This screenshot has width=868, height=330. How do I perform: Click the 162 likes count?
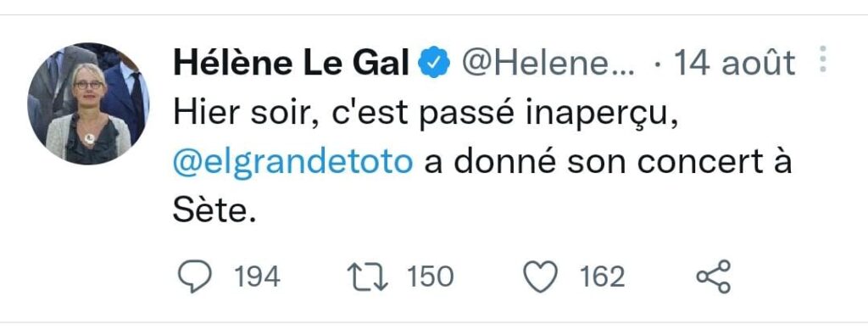tap(603, 277)
